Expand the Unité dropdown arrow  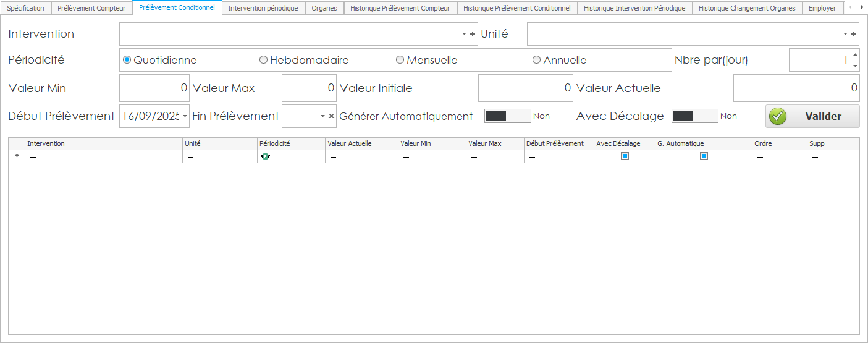845,35
